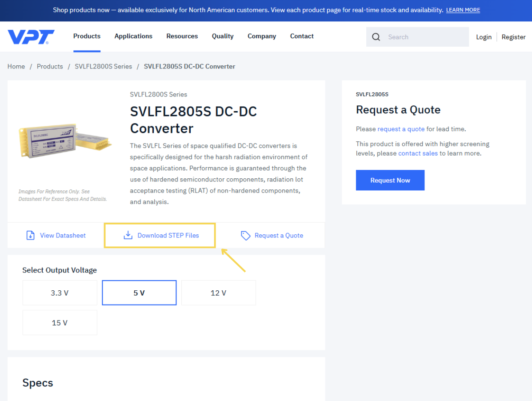The width and height of the screenshot is (532, 401).
Task: Click the current page breadcrumb text
Action: 189,67
